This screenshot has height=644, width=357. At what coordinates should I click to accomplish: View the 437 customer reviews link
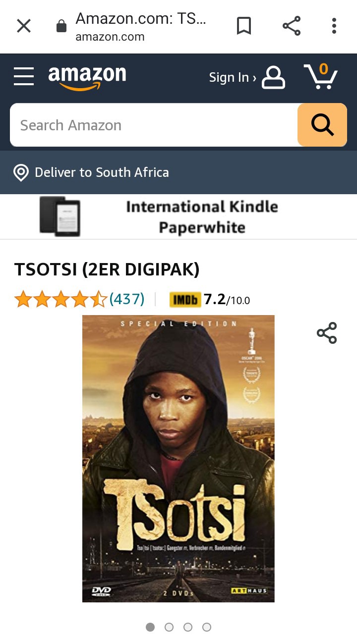pyautogui.click(x=127, y=299)
